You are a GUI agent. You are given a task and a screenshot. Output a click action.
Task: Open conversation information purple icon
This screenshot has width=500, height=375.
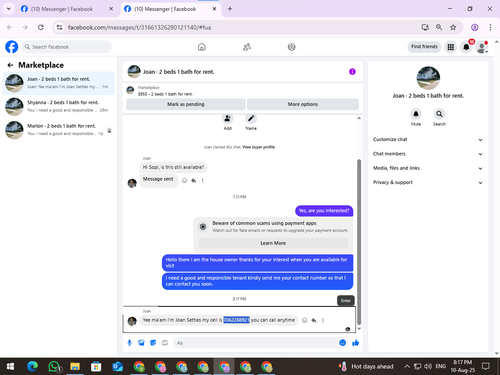pyautogui.click(x=352, y=72)
